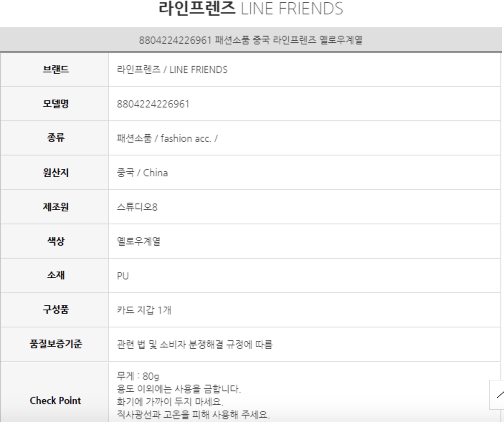Click the 중국 / China origin value
504x422 pixels.
pos(142,173)
